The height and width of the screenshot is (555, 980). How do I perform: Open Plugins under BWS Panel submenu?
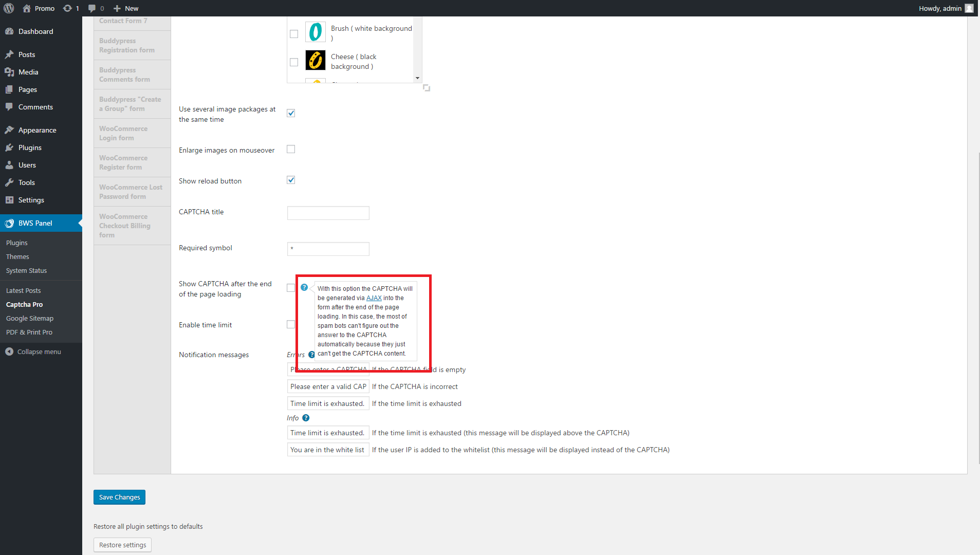tap(17, 243)
